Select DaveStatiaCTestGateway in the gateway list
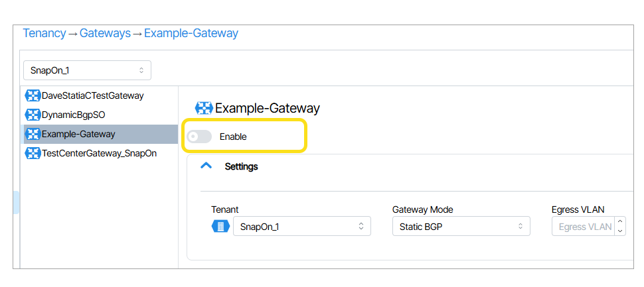 tap(92, 95)
